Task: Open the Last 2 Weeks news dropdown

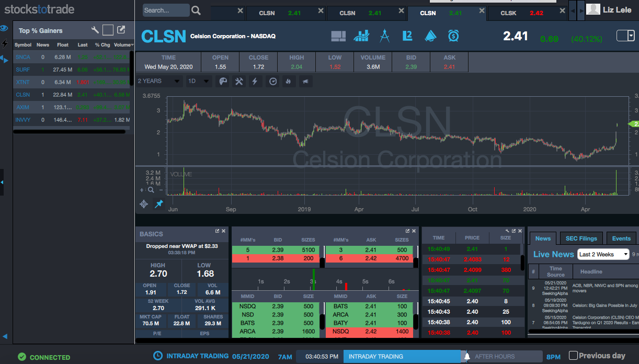Action: tap(603, 254)
